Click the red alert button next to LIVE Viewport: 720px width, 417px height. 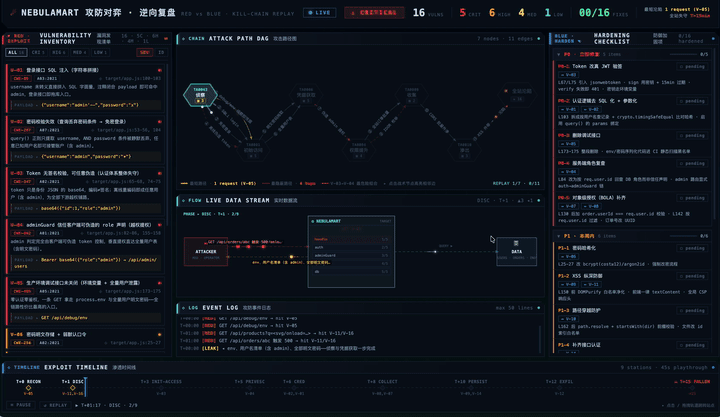[374, 13]
